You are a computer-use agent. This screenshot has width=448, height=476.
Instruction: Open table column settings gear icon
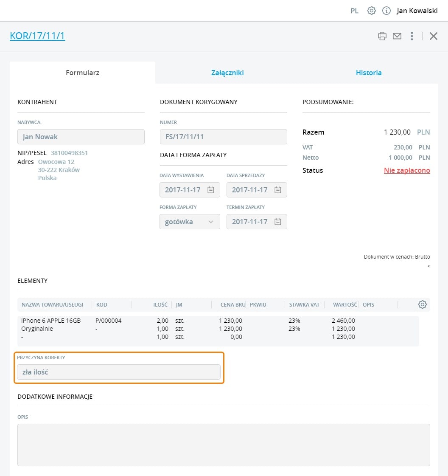[422, 304]
